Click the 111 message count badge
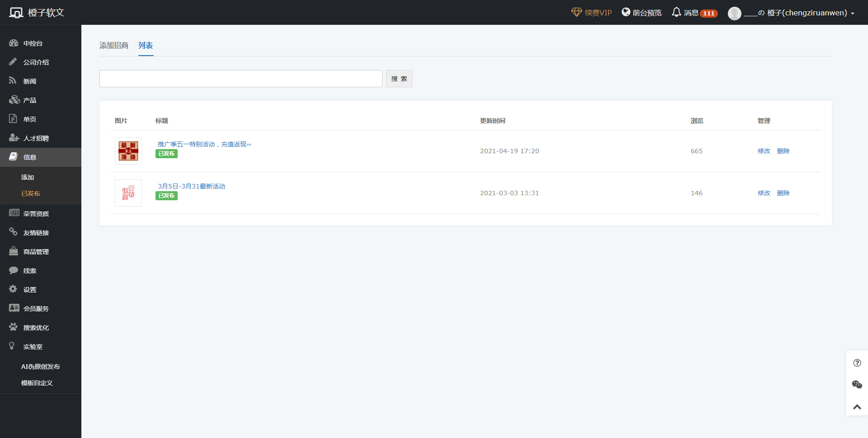 point(709,14)
